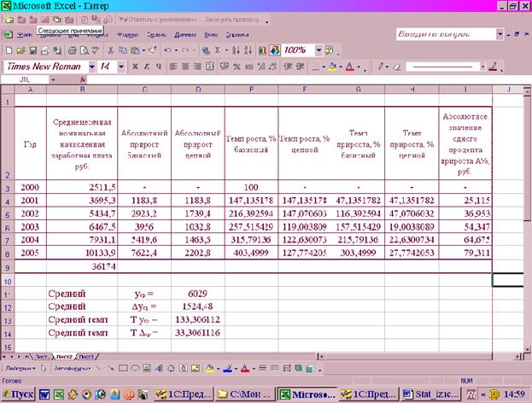Image resolution: width=532 pixels, height=403 pixels.
Task: Click the Merge and Center icon
Action: 210,67
